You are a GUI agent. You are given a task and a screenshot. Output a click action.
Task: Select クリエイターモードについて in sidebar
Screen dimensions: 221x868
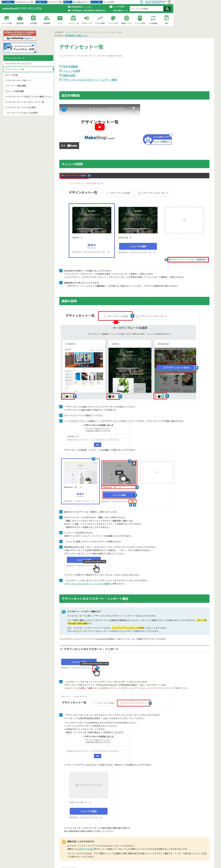point(28,63)
